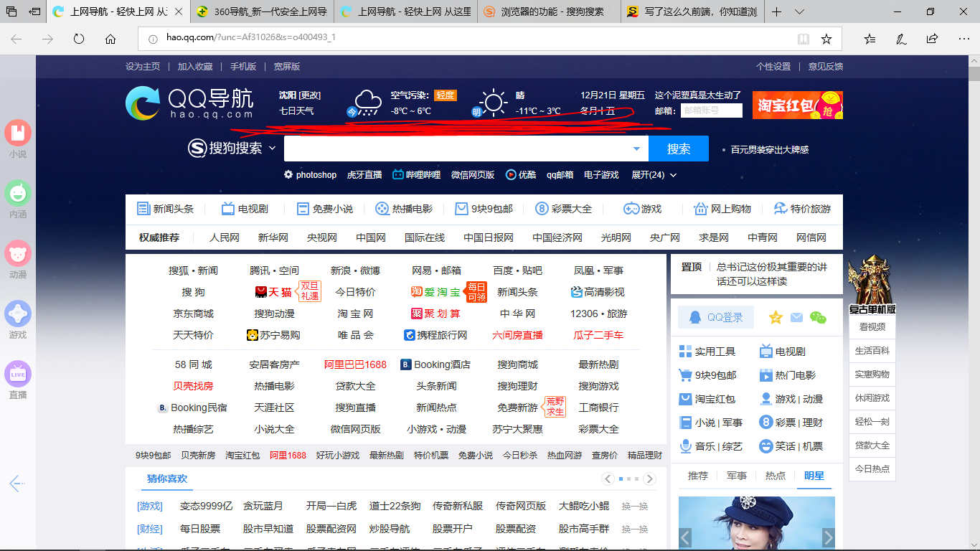Screen dimensions: 980x551
Task: Click the 网上购物 house icon
Action: point(701,209)
